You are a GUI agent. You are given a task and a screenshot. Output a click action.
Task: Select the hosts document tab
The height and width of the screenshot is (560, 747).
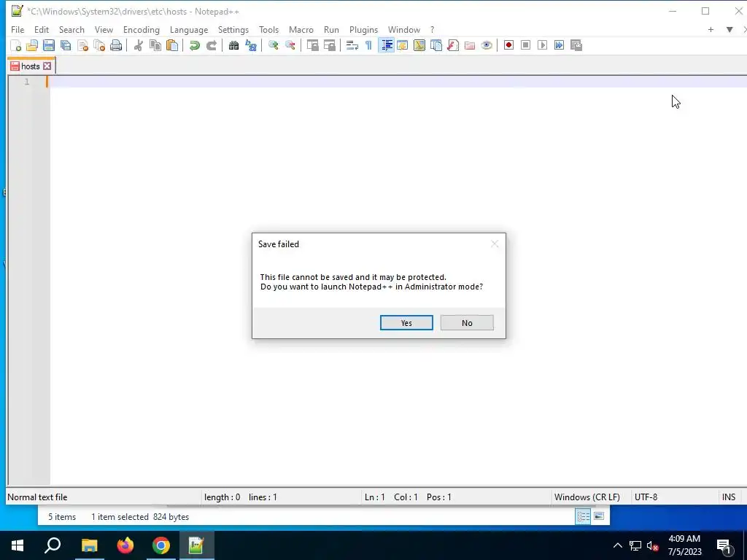point(30,66)
